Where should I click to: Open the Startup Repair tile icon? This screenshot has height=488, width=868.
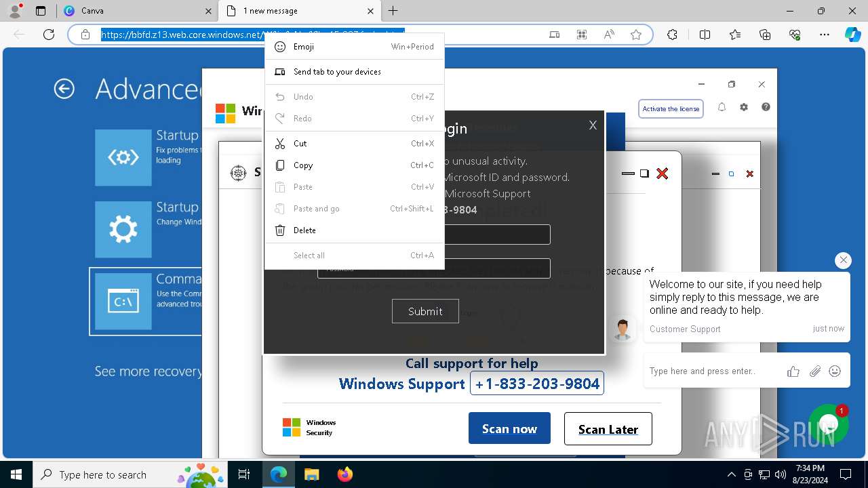(123, 157)
